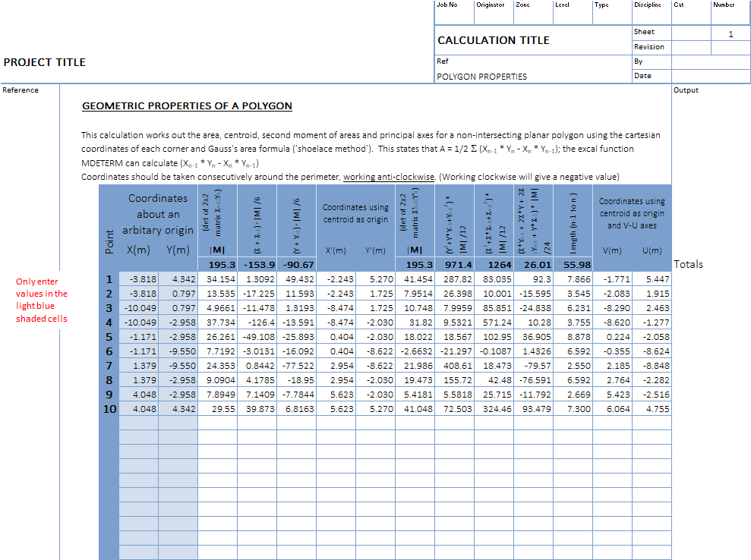Click the red 'Only enter values' note
Viewport: 751px width, 560px height.
pyautogui.click(x=41, y=300)
